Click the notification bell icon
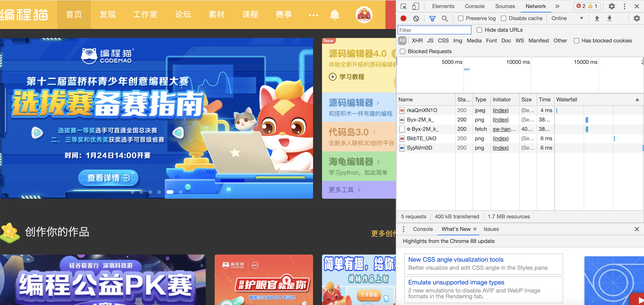This screenshot has width=644, height=305. pos(335,15)
